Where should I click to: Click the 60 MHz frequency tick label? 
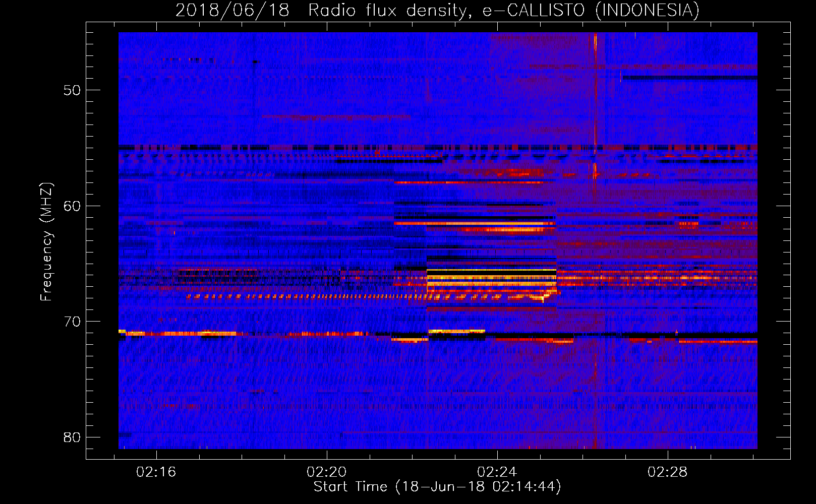(72, 206)
